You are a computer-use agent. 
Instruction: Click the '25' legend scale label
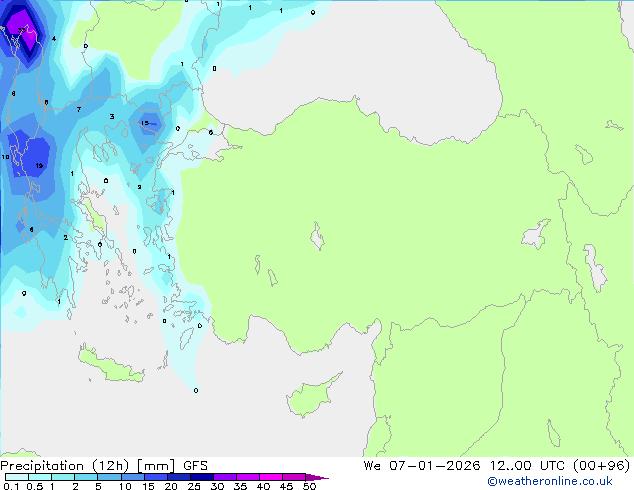click(194, 486)
